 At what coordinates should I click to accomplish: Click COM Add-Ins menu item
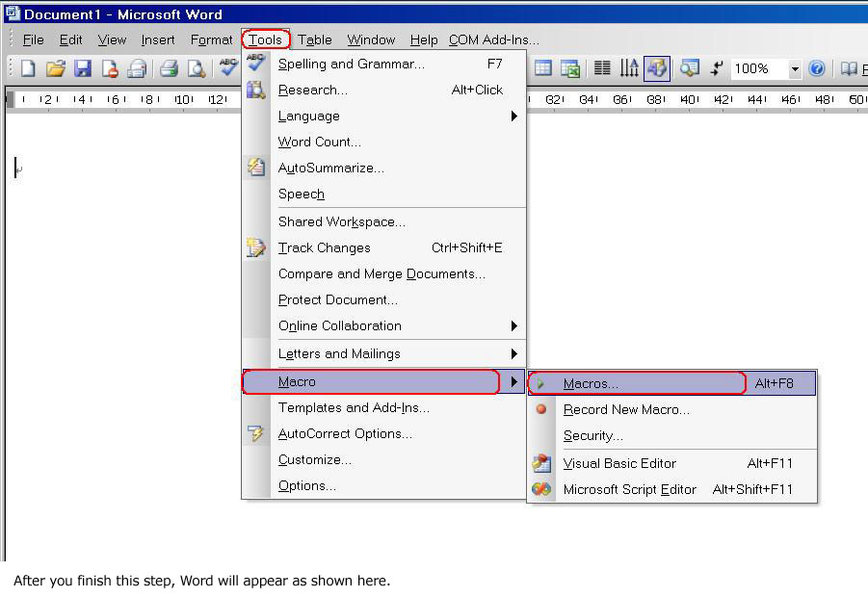point(494,39)
